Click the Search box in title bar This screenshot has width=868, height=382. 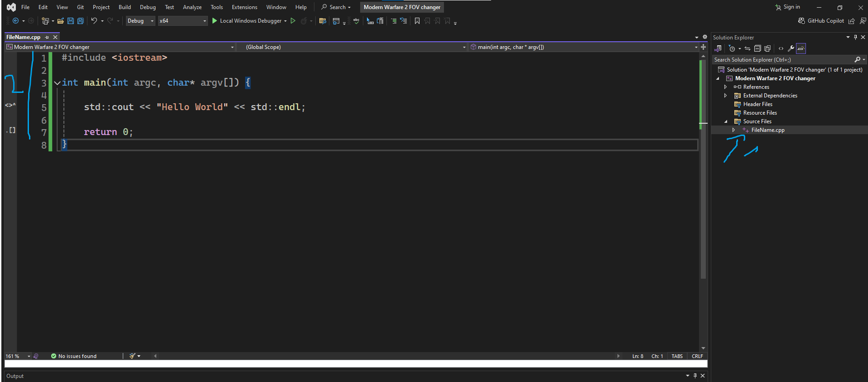(336, 7)
